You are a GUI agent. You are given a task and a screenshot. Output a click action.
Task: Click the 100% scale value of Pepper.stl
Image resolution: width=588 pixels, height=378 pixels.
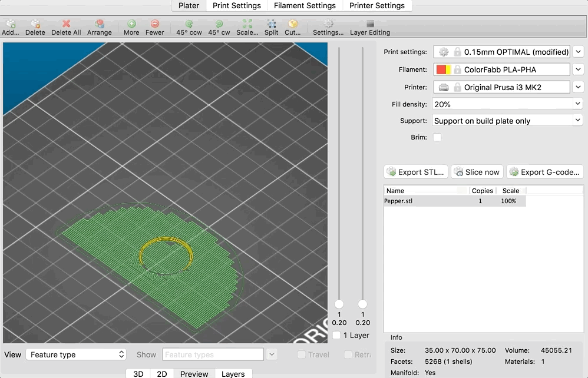coord(508,201)
